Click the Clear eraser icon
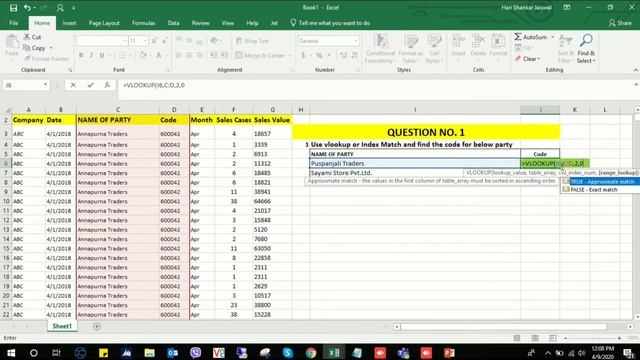The width and height of the screenshot is (640, 360). coord(518,59)
